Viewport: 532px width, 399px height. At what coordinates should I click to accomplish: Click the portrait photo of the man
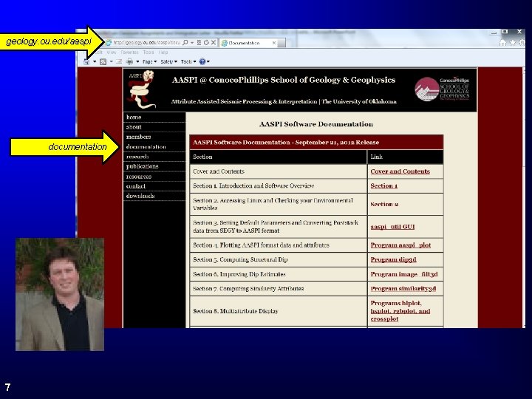point(60,294)
